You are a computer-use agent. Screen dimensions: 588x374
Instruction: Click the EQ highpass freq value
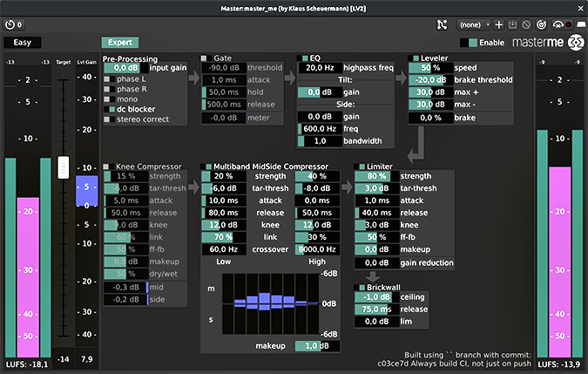click(x=320, y=67)
